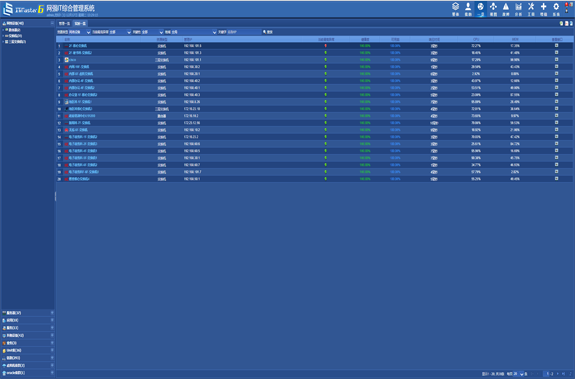Click the topology view icon in top navigation

coord(493,9)
